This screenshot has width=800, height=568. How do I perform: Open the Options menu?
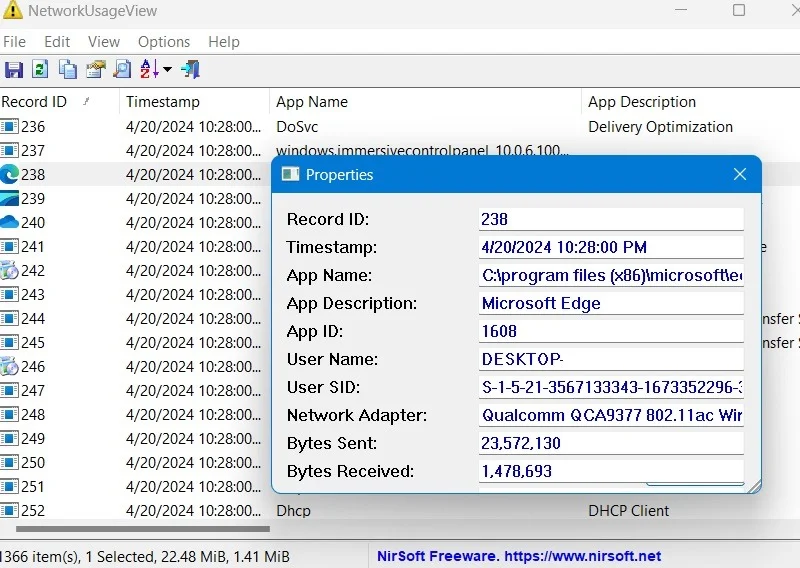[164, 42]
